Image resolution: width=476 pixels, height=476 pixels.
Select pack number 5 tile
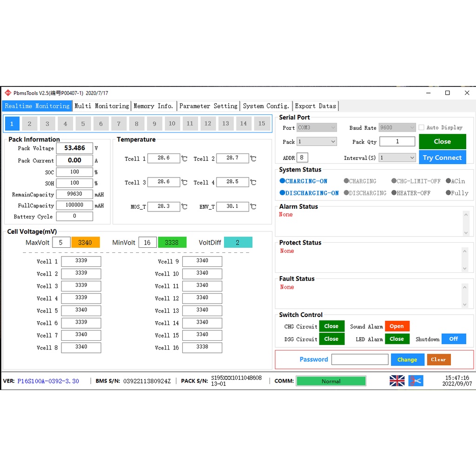tap(83, 124)
